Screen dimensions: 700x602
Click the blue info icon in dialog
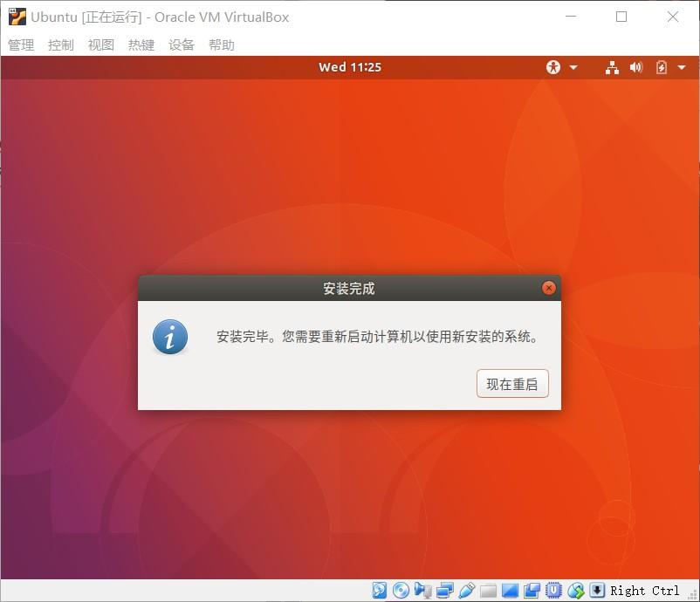tap(170, 337)
